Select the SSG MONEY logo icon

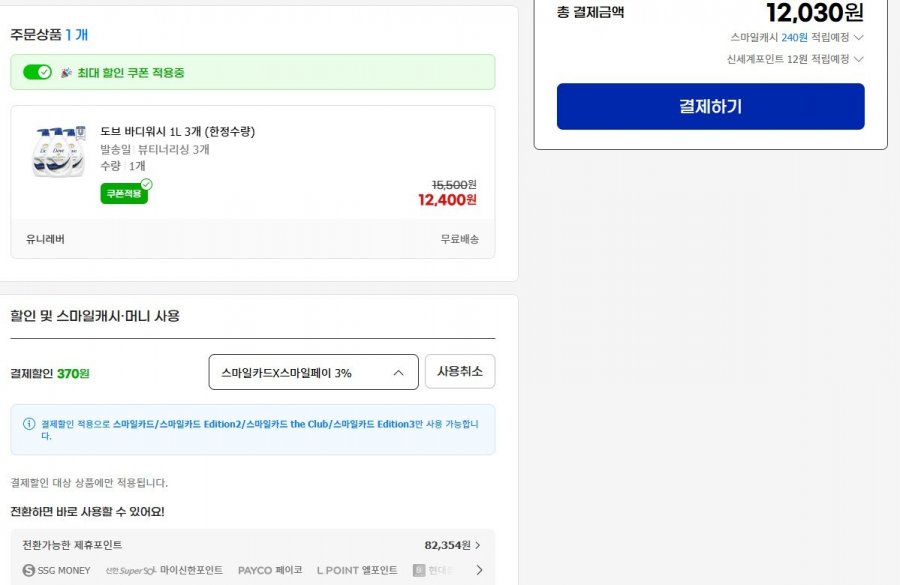29,570
